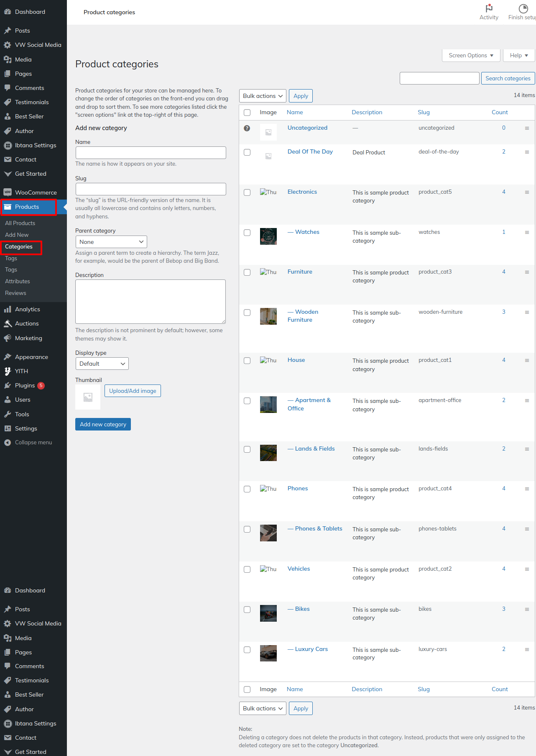Open the top Bulk actions dropdown
The height and width of the screenshot is (756, 536).
[x=263, y=96]
